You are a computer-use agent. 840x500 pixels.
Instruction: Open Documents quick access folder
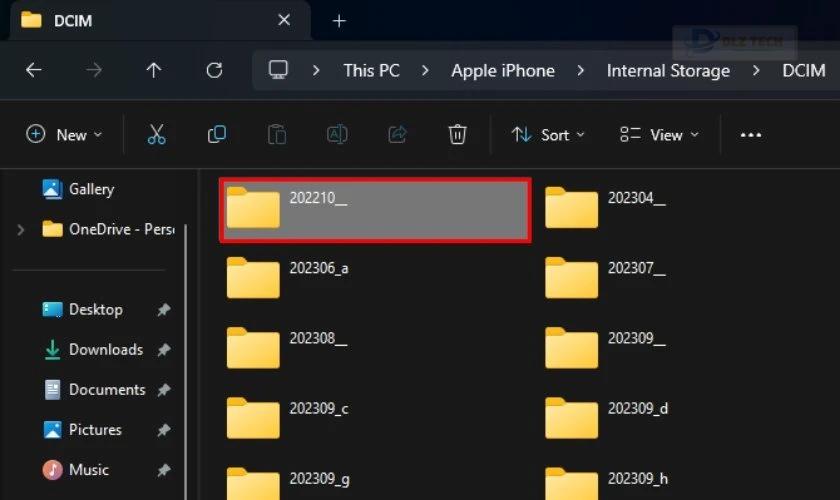(x=94, y=390)
